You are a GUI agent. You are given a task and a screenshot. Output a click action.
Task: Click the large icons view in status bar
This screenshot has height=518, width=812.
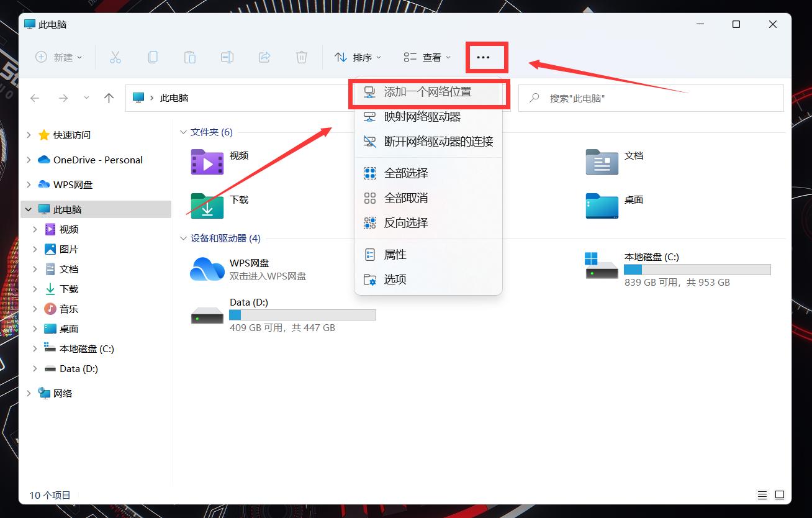coord(778,495)
